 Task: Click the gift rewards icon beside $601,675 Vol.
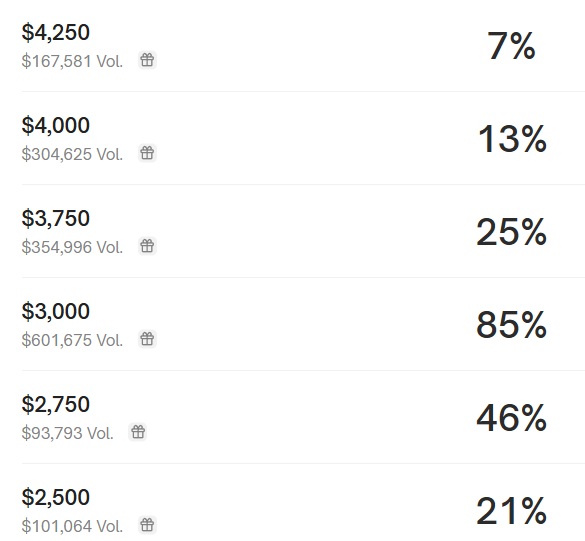point(147,339)
